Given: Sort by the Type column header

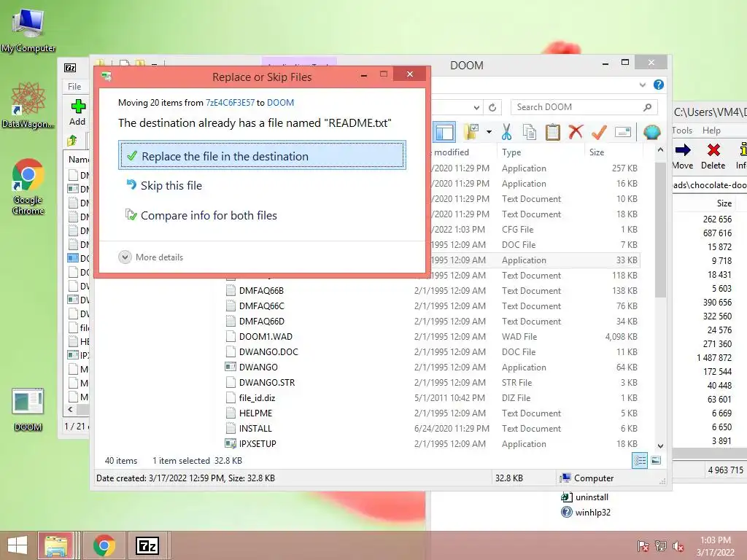Looking at the screenshot, I should 511,152.
